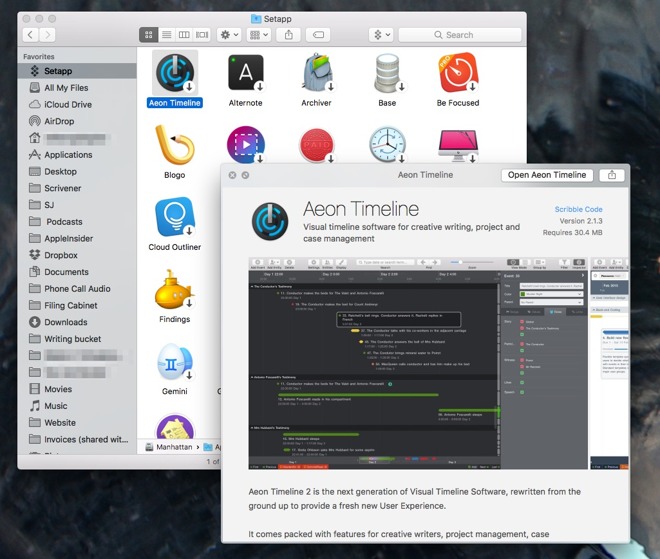
Task: Open the Desktop sidebar folder
Action: tap(77, 172)
